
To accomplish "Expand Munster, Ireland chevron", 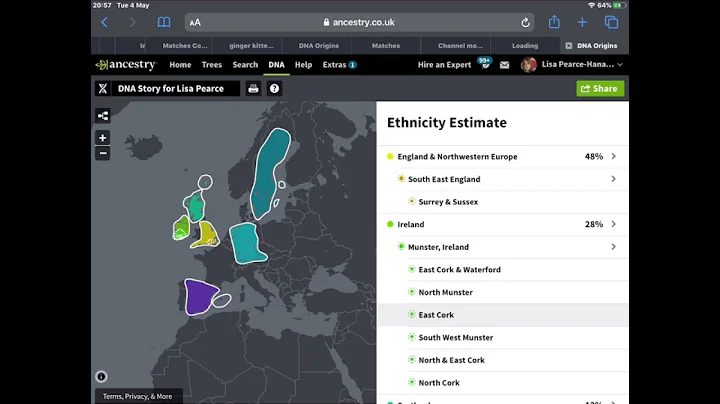I will [x=613, y=247].
